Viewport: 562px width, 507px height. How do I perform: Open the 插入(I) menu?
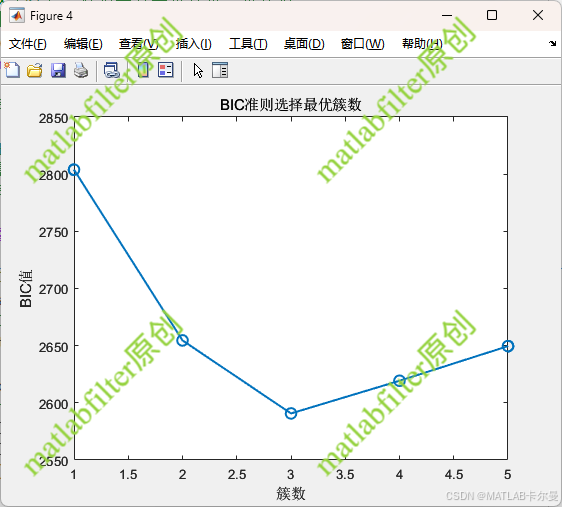(x=194, y=44)
